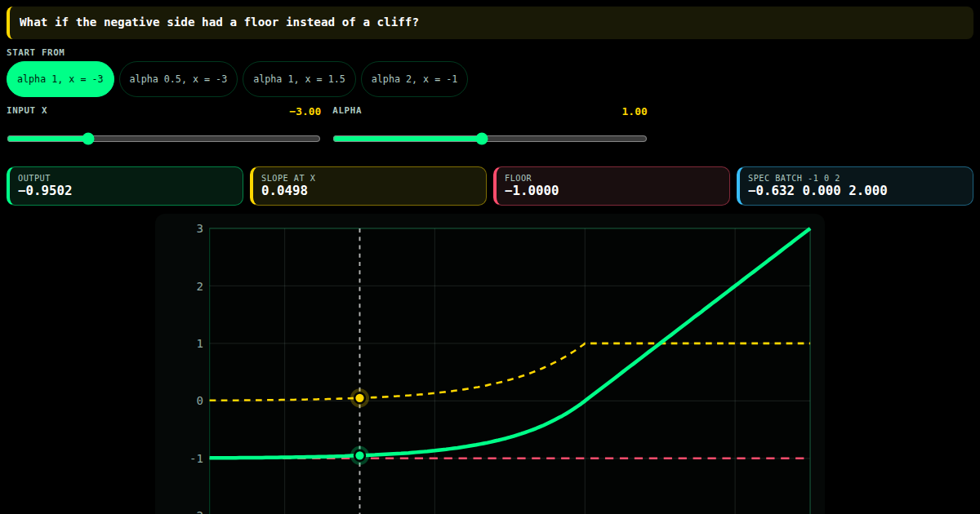The image size is (980, 514).
Task: Click the heading about floor instead of cliff
Action: click(219, 22)
